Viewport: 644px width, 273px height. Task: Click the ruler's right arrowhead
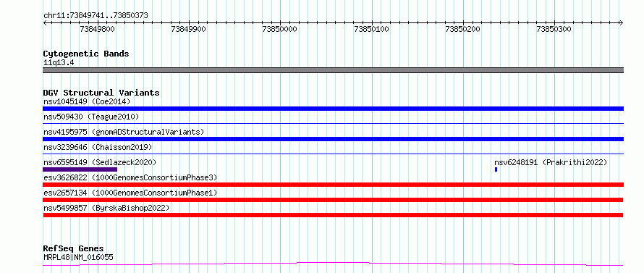click(x=621, y=22)
